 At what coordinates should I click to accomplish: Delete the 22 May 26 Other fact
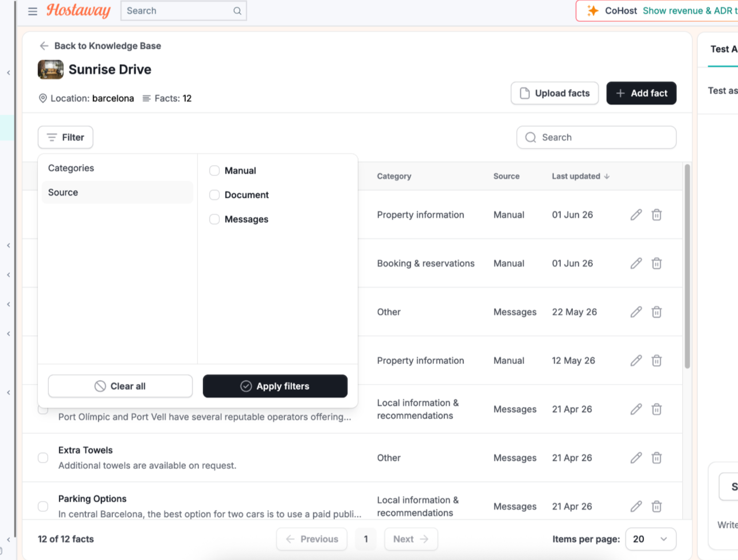(657, 312)
